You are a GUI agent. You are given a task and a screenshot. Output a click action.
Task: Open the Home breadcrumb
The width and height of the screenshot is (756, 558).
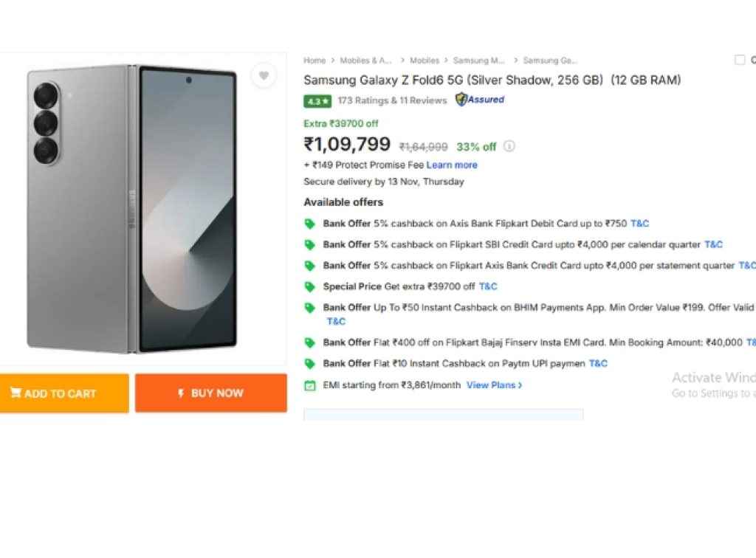315,61
